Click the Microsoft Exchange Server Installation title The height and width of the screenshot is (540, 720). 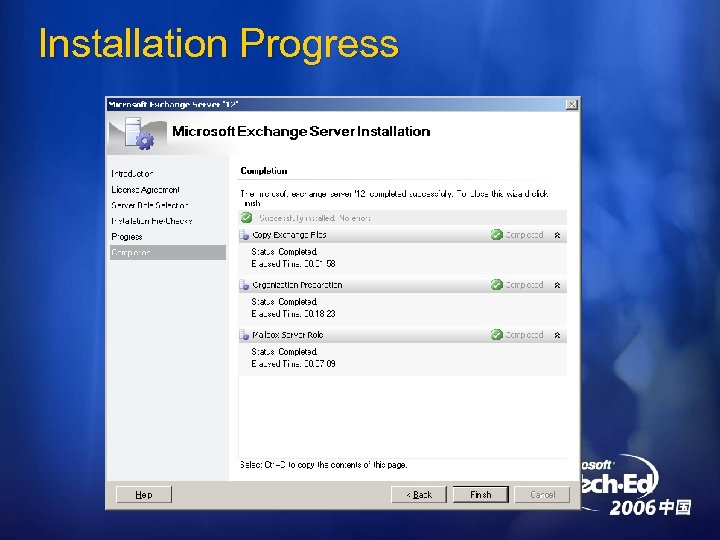(x=301, y=131)
